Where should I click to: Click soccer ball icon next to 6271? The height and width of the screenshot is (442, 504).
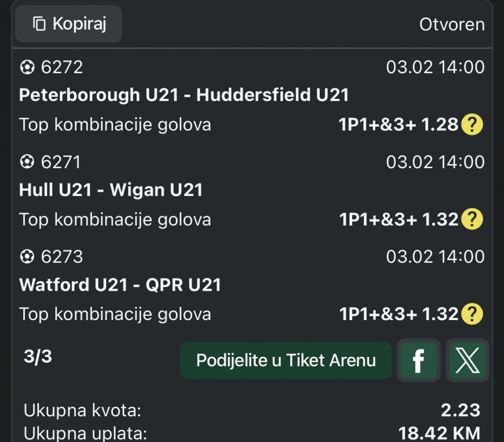(27, 162)
